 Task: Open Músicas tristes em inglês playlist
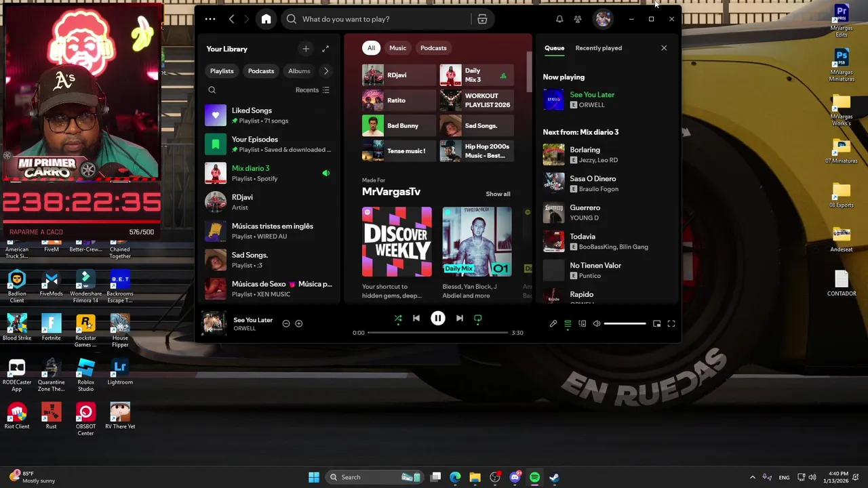pyautogui.click(x=270, y=231)
